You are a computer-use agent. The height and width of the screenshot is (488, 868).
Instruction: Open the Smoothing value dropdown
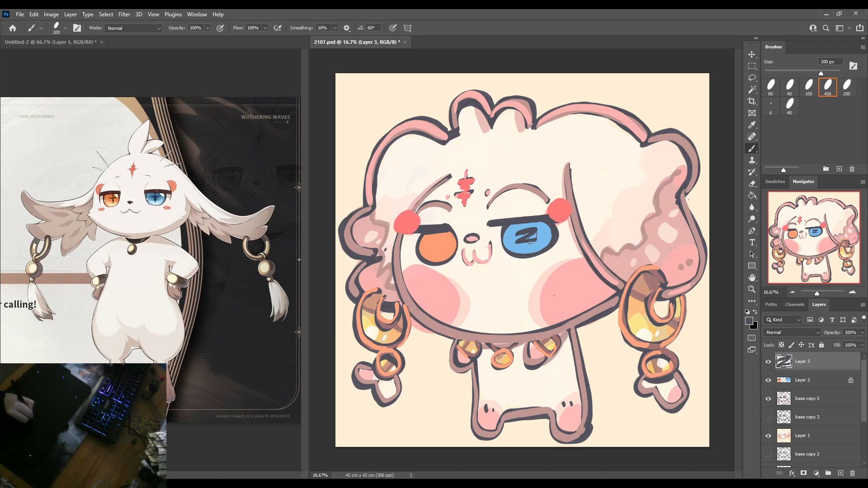click(x=335, y=28)
